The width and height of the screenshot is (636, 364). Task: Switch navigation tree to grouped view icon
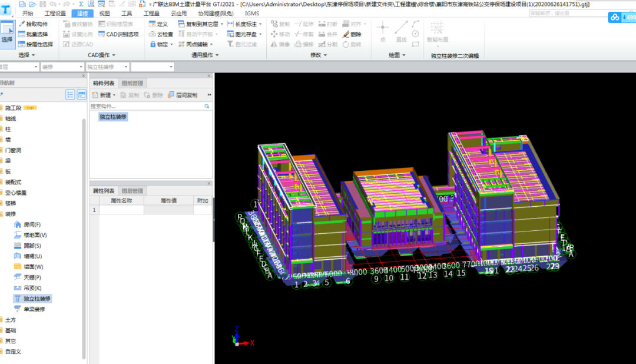81,95
